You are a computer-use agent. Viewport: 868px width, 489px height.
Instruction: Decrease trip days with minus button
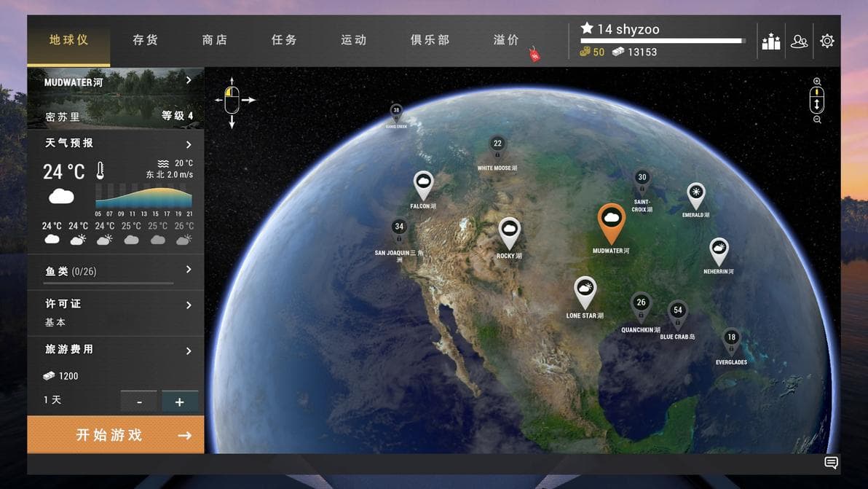point(139,402)
